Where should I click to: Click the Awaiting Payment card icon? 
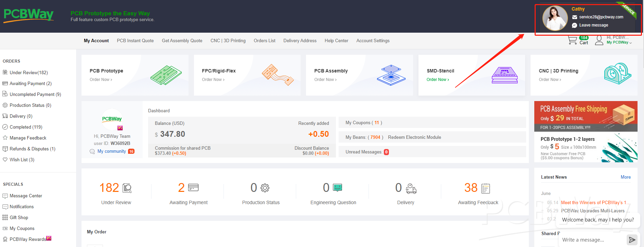(193, 187)
